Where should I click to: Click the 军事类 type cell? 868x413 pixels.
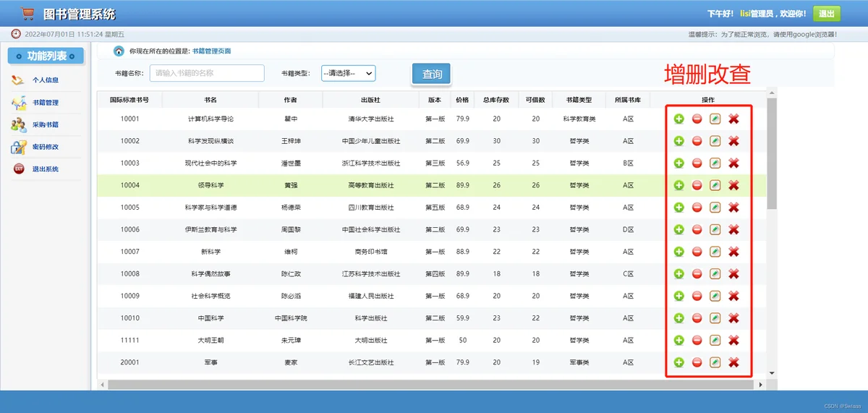pyautogui.click(x=580, y=362)
